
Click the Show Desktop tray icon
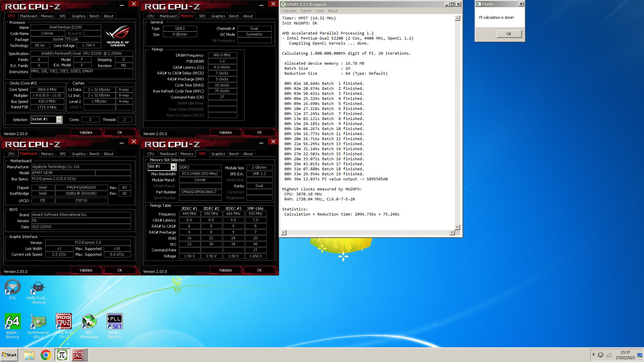click(640, 355)
